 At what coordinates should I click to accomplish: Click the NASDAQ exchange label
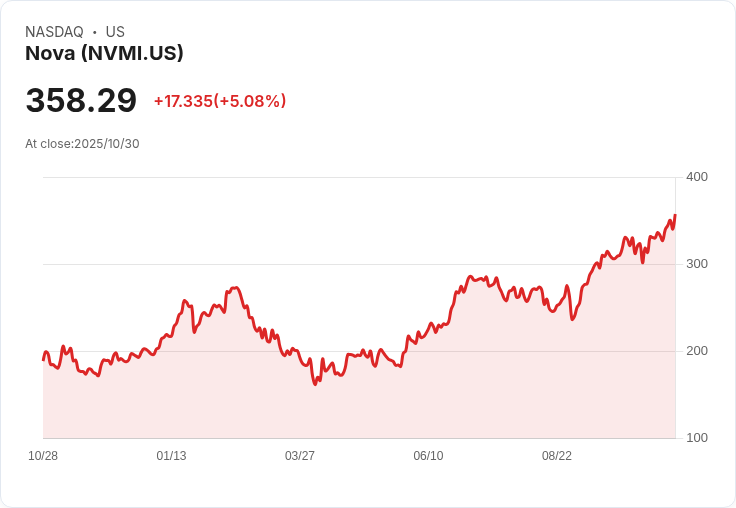click(54, 32)
